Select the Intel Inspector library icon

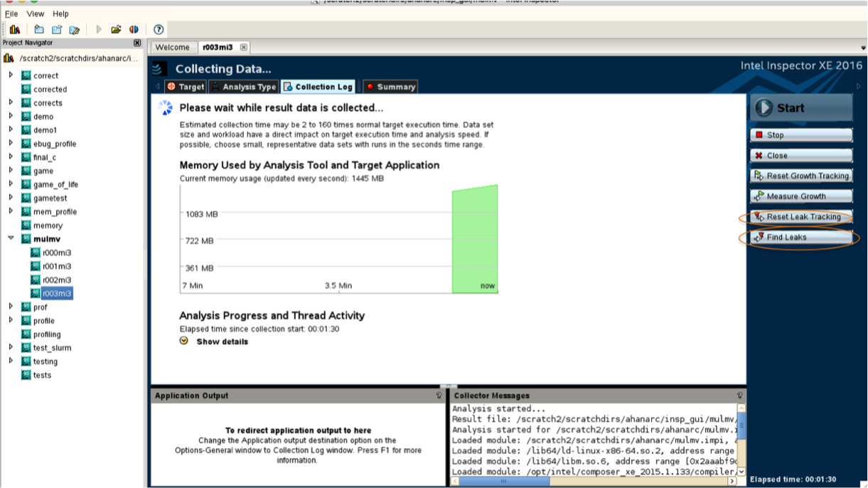click(15, 29)
